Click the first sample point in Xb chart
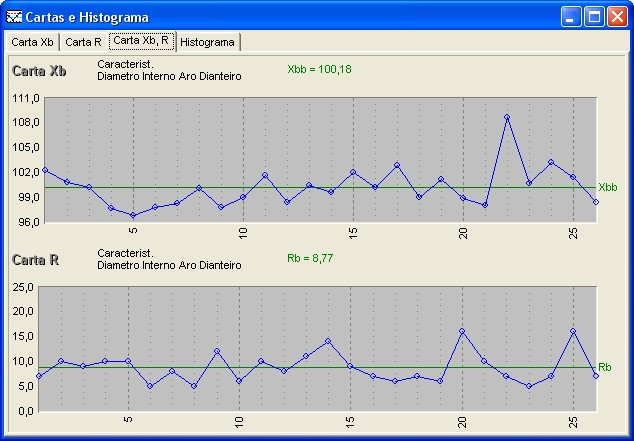This screenshot has height=441, width=634. 45,170
